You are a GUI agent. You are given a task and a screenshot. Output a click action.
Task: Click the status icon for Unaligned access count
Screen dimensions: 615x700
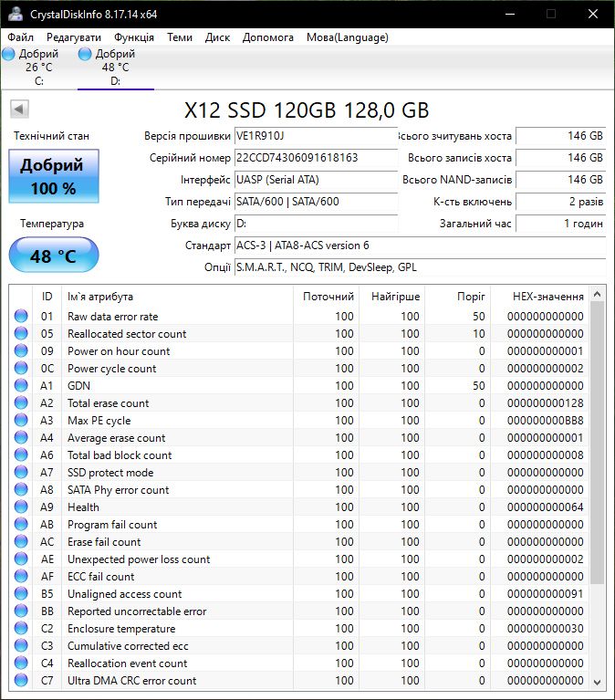pos(21,594)
